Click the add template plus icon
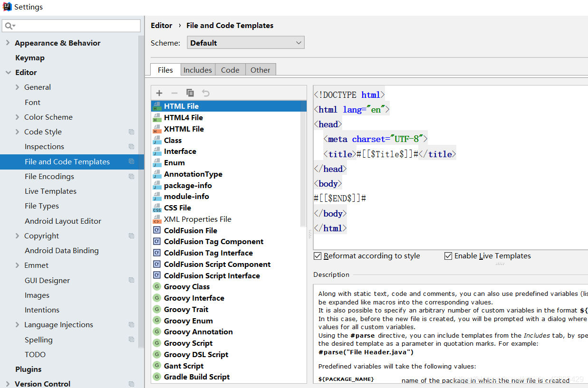This screenshot has width=588, height=388. 159,93
